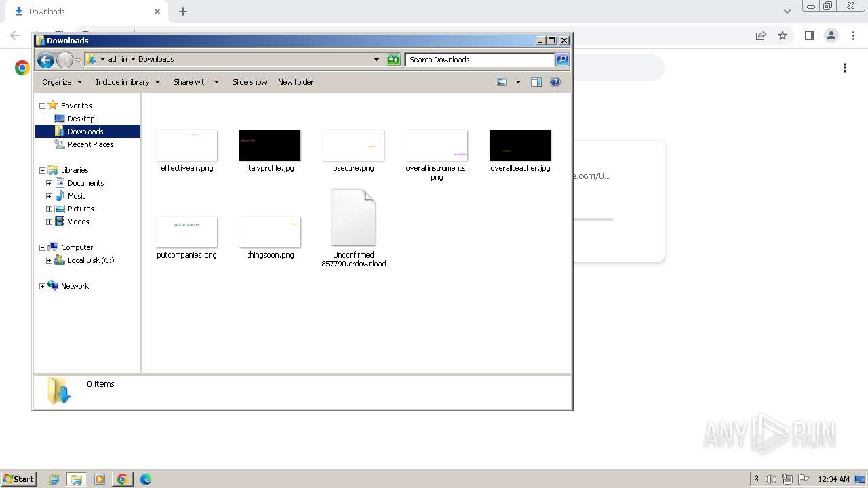868x488 pixels.
Task: Switch to Chrome Downloads tab
Action: (x=87, y=12)
